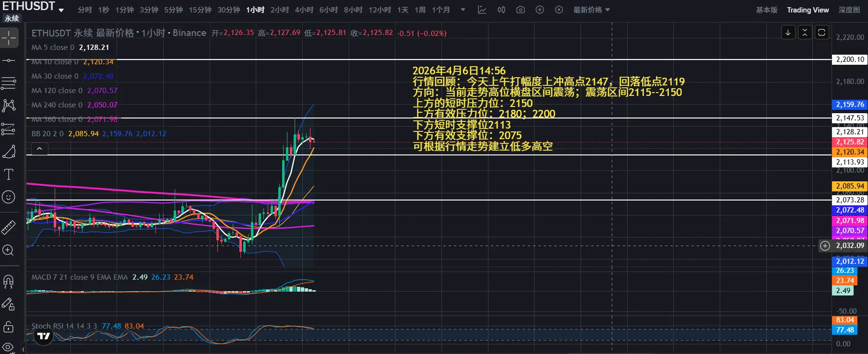Select the 1秒 interval
868x354 pixels.
(x=104, y=10)
